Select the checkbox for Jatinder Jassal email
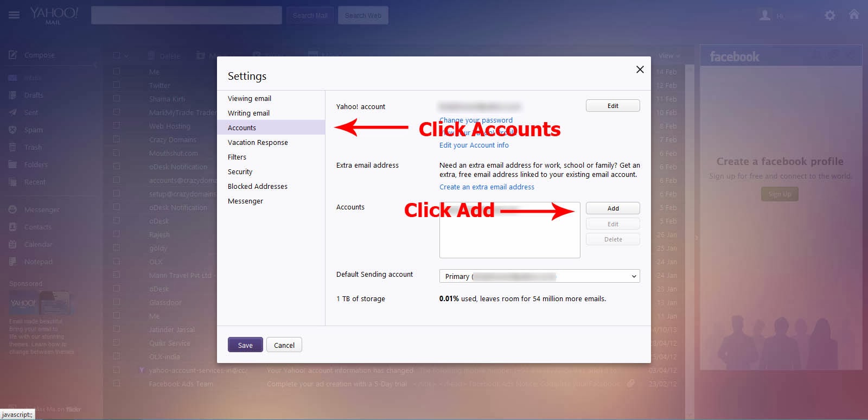 point(116,329)
